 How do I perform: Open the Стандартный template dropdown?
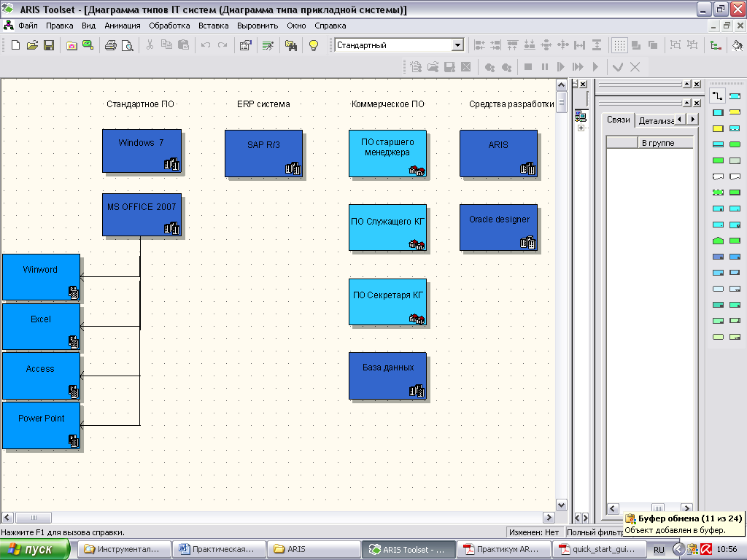[x=457, y=45]
